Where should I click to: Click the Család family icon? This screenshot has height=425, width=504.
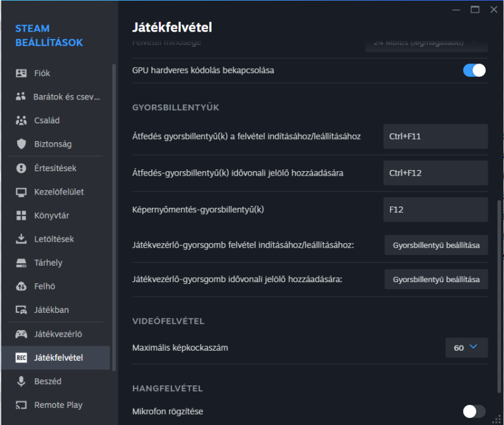[x=21, y=120]
